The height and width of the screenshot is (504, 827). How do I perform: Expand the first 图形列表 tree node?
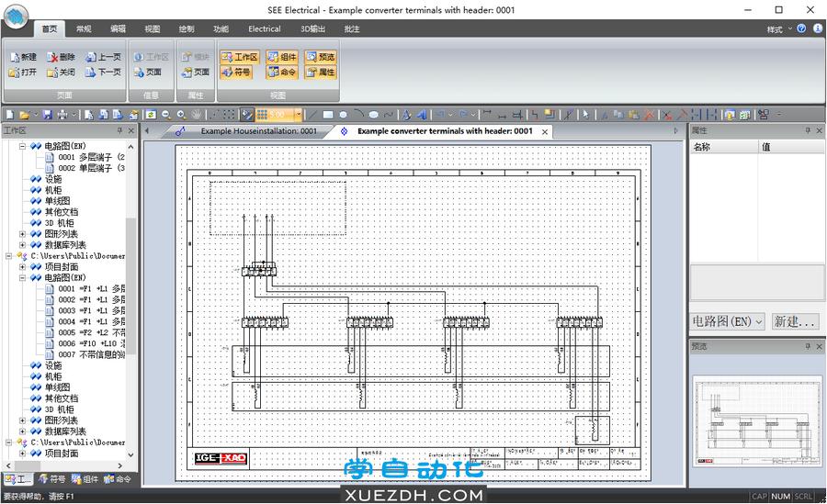[22, 233]
